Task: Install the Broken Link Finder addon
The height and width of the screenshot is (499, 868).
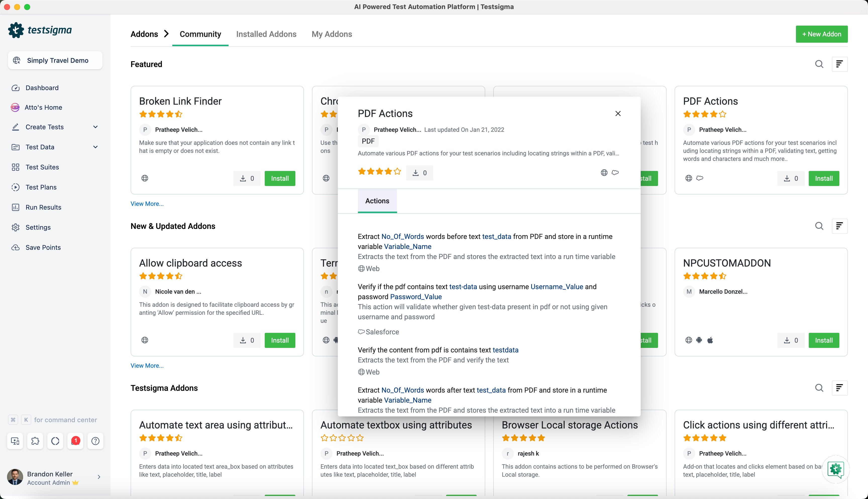Action: (280, 178)
